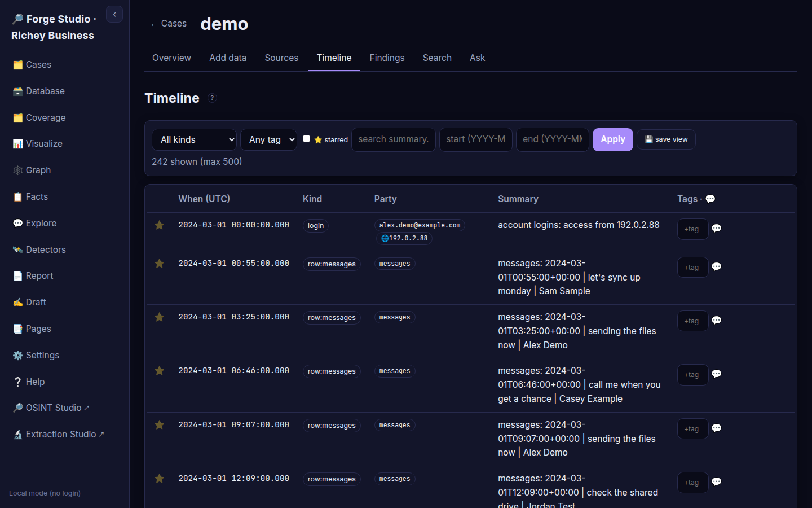Click the Apply filter button
Screen dimensions: 812x508
tap(613, 139)
